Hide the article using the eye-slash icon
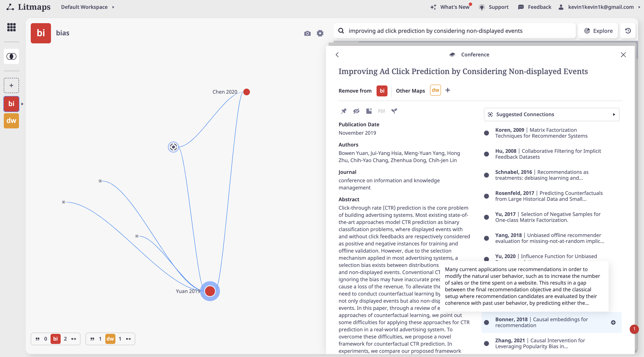 (x=356, y=111)
